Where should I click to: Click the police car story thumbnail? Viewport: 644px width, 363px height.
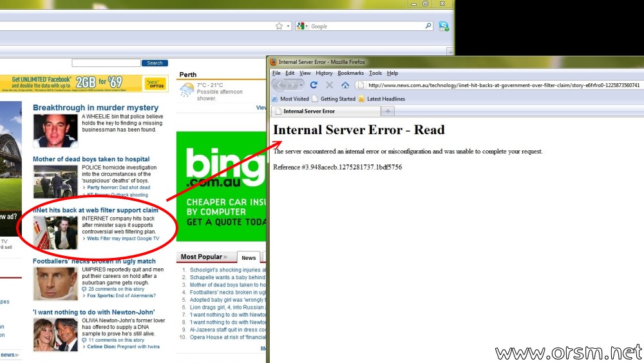pyautogui.click(x=55, y=182)
